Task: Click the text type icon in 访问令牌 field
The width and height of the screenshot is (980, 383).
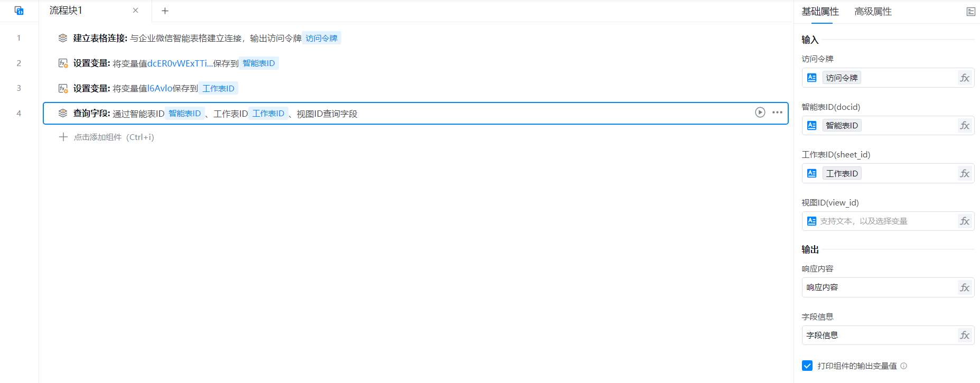Action: click(812, 78)
